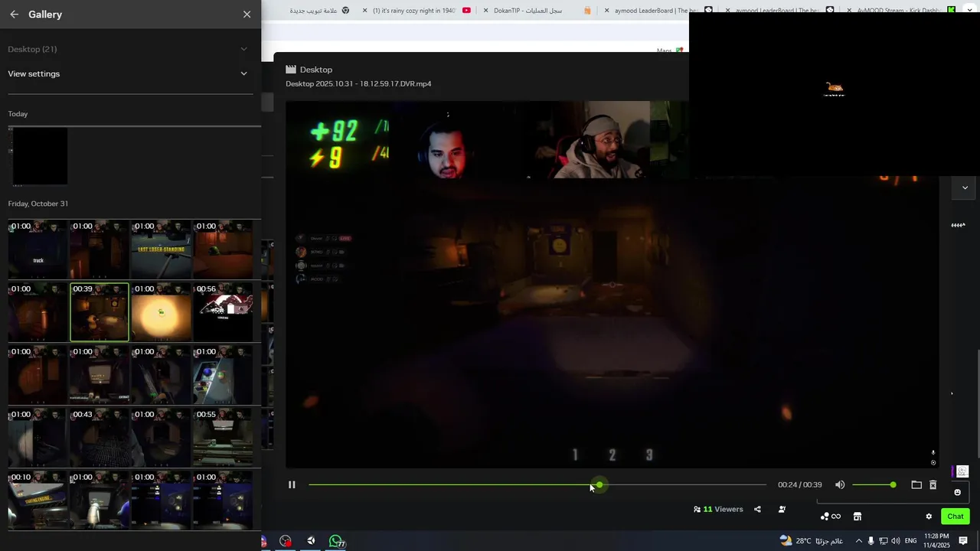Open the black thumbnail under Today

click(x=40, y=156)
